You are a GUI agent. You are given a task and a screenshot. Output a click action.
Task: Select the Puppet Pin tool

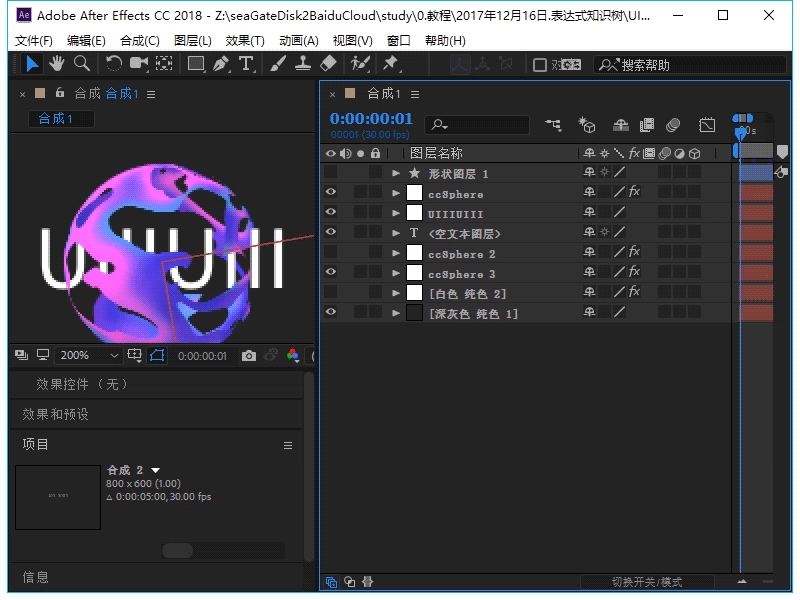click(390, 64)
